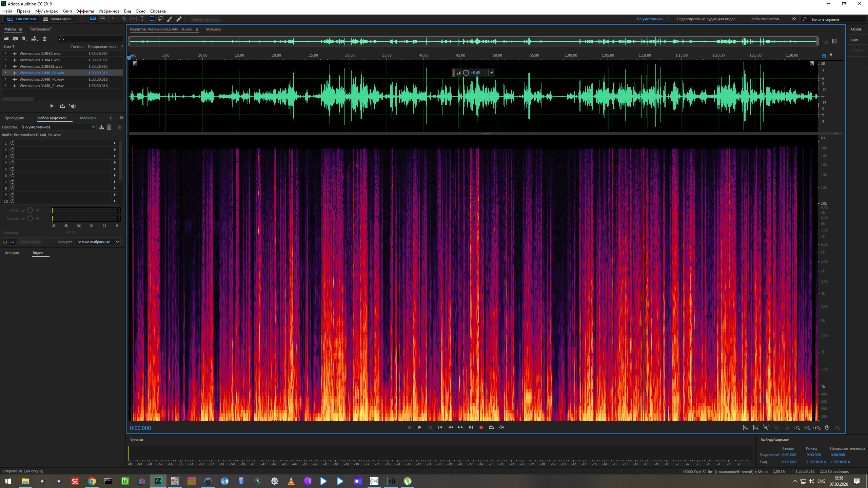Toggle spectral frequency display button
The width and height of the screenshot is (868, 488).
click(x=93, y=19)
